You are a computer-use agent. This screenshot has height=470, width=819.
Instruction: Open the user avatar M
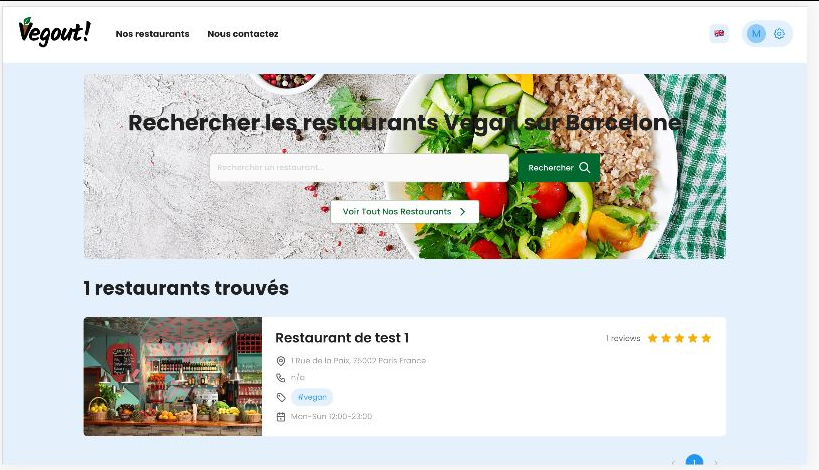756,33
